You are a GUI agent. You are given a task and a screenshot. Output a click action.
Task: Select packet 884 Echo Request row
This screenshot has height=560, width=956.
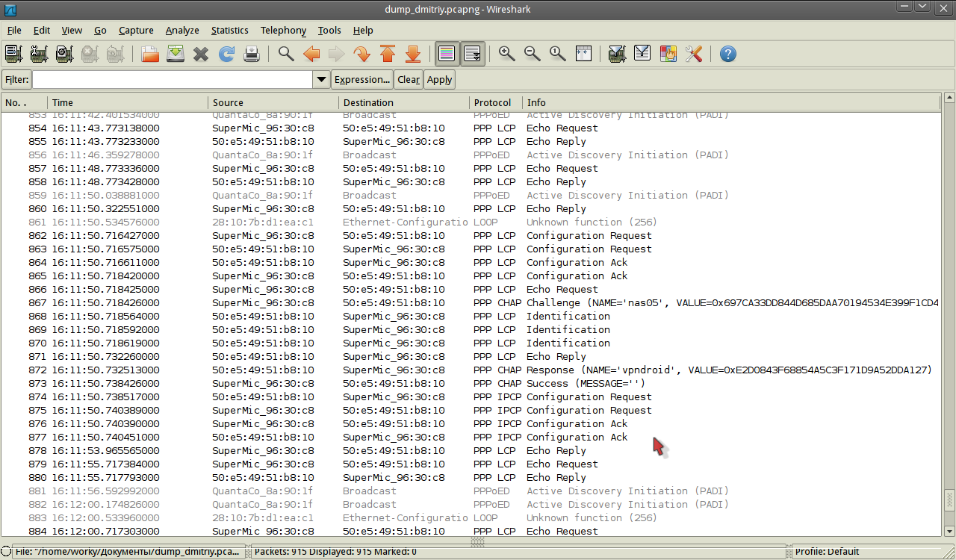(471, 531)
